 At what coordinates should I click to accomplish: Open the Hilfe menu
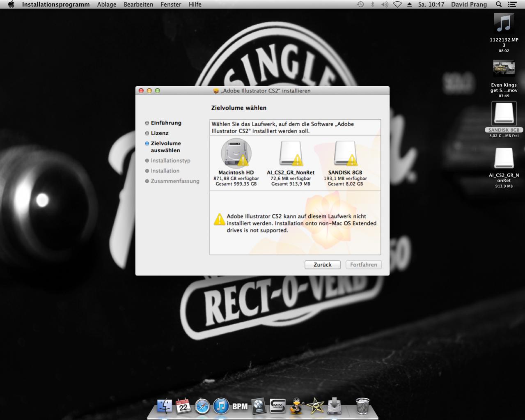coord(195,5)
